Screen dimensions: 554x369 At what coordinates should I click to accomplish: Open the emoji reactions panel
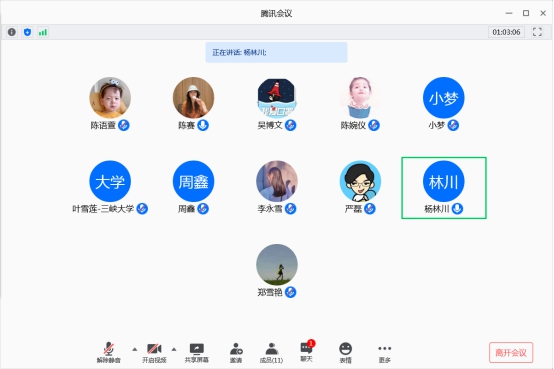[346, 353]
